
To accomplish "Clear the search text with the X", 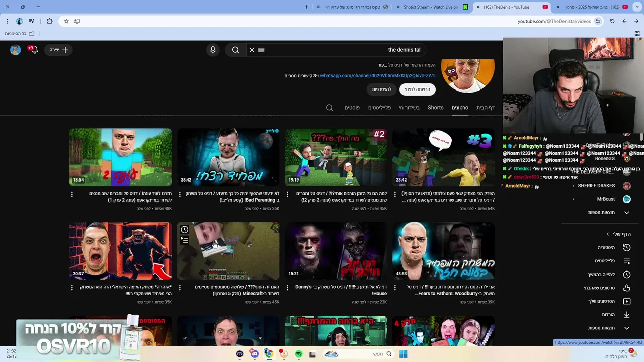I will tap(252, 50).
